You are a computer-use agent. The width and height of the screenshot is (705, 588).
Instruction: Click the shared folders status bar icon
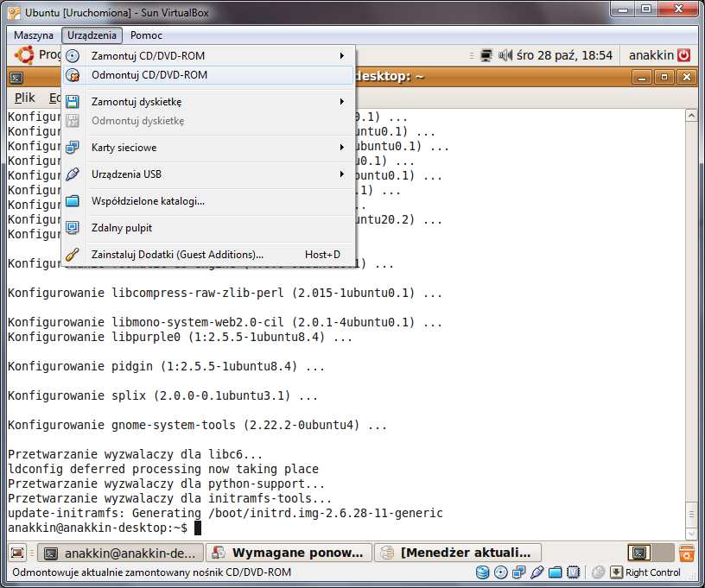(x=556, y=572)
